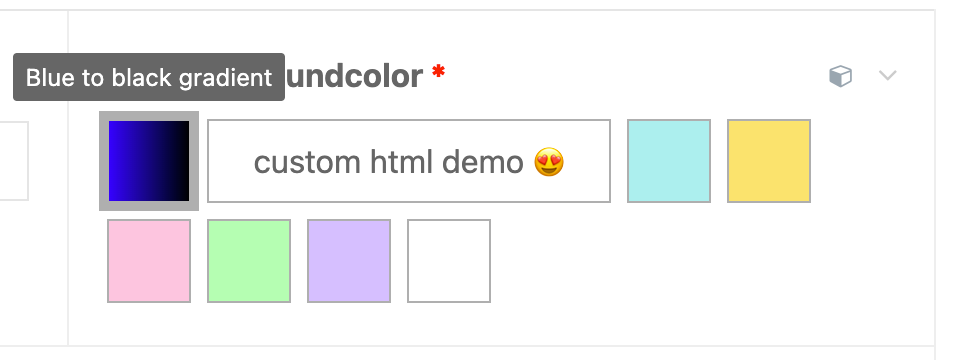Click the gray selection border of gradient swatch
956x360 pixels.
coord(149,115)
